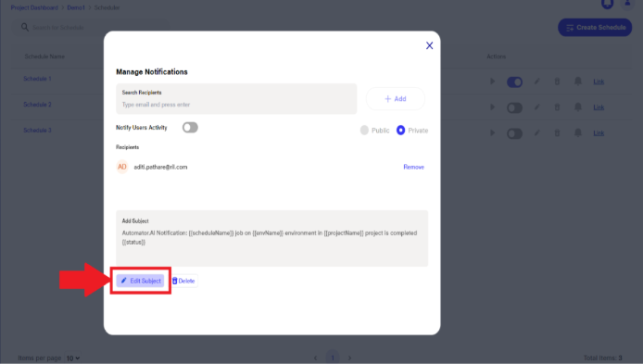Run Schedule 3 with play icon
The width and height of the screenshot is (643, 364).
pos(493,133)
